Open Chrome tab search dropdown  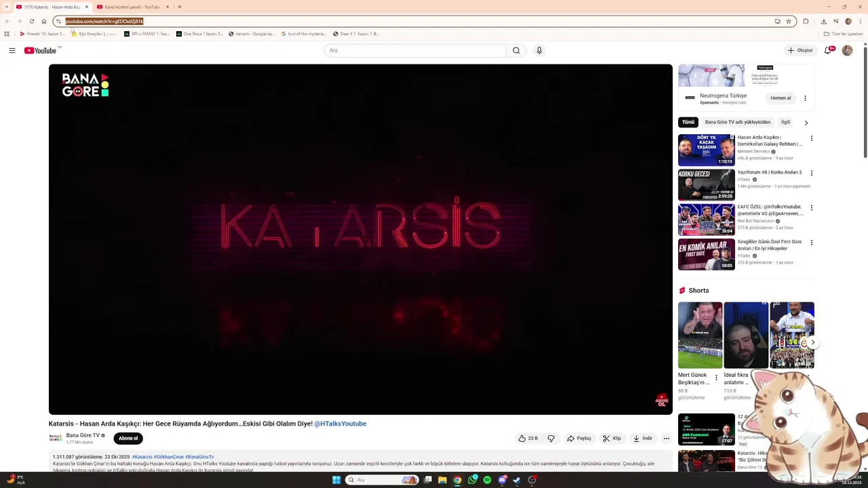tap(7, 7)
